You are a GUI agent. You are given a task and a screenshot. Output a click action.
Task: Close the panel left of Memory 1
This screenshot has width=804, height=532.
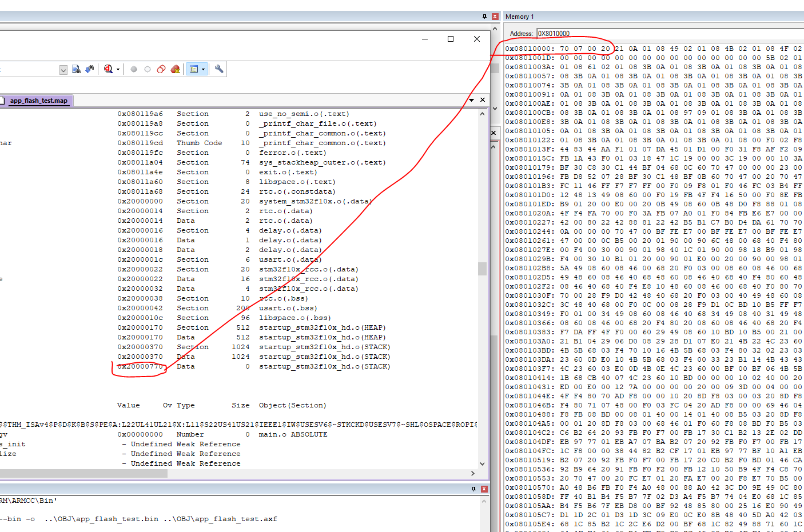tap(495, 17)
